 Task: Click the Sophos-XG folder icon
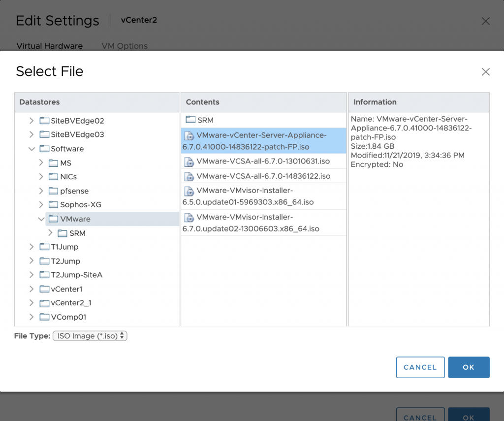pyautogui.click(x=53, y=204)
